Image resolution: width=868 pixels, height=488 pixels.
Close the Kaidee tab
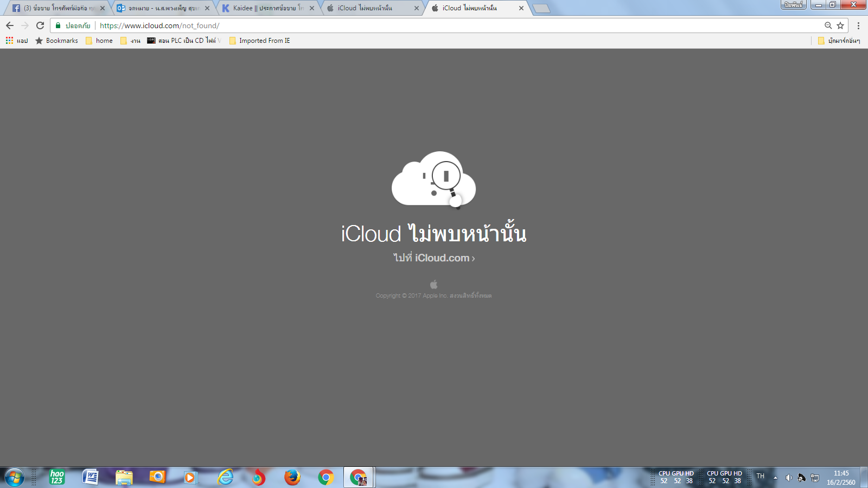tap(312, 8)
